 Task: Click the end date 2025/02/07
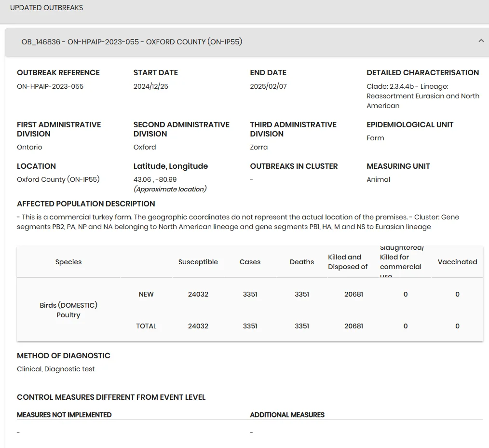coord(268,86)
